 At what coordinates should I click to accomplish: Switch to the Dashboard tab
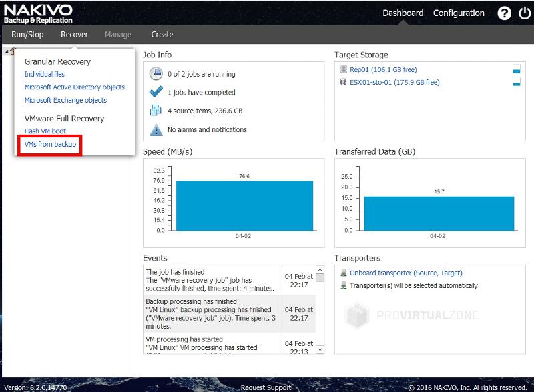click(403, 13)
